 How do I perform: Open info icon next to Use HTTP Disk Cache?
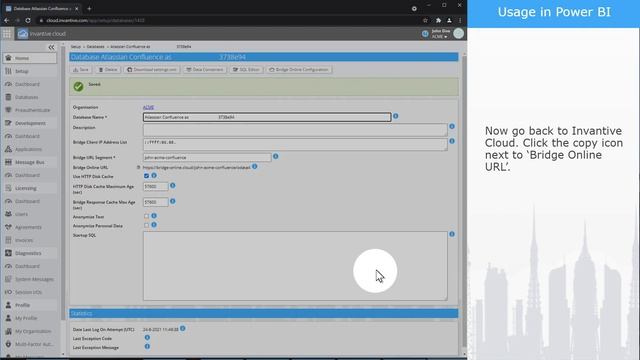tap(154, 176)
